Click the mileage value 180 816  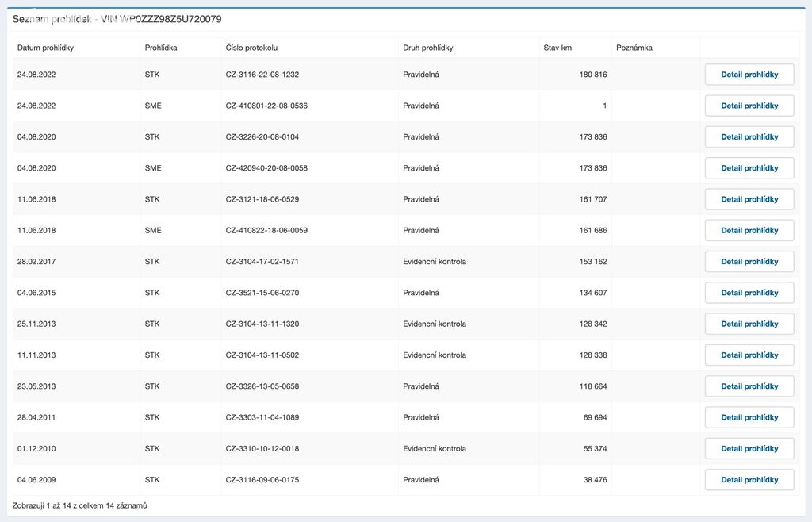point(593,75)
